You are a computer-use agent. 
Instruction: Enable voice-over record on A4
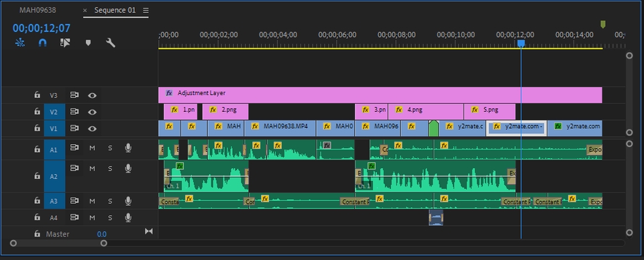pyautogui.click(x=128, y=218)
